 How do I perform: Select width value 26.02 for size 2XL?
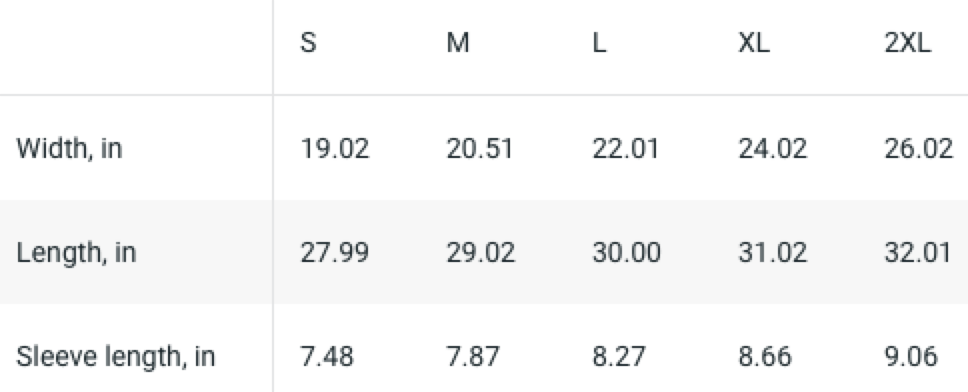(918, 149)
